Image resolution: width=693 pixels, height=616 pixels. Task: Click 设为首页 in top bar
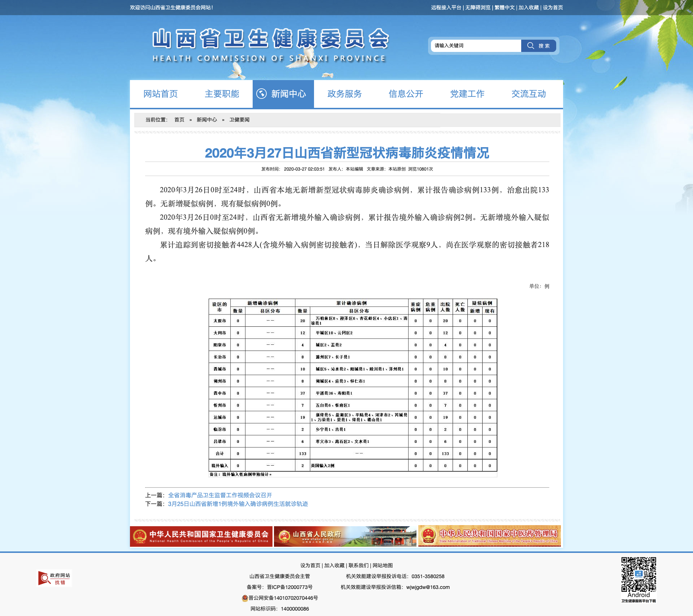point(553,8)
